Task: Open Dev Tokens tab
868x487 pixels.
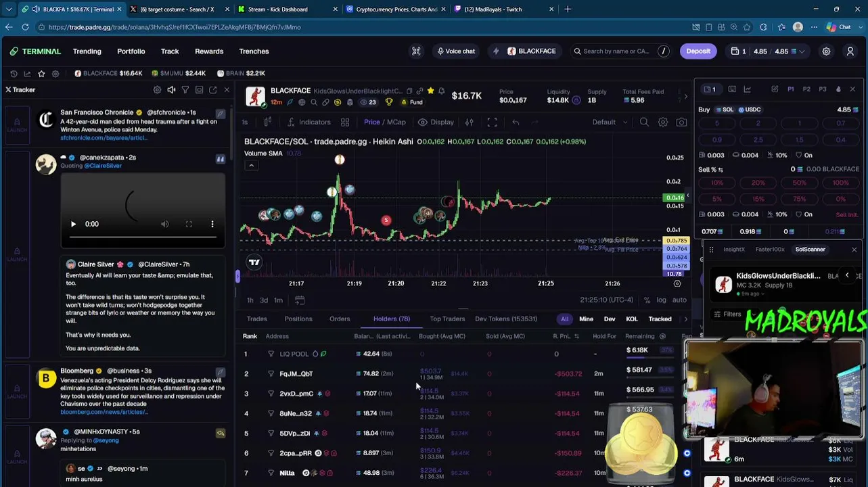Action: tap(506, 319)
